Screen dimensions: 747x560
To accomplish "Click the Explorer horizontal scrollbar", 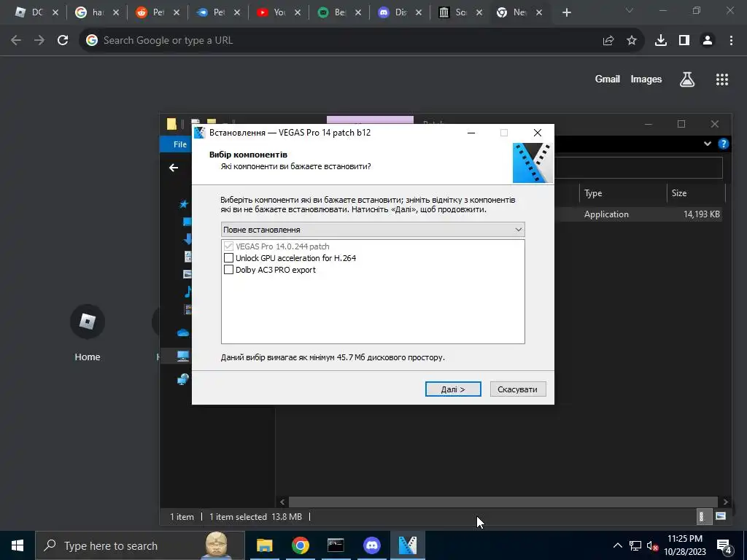I will (x=503, y=502).
